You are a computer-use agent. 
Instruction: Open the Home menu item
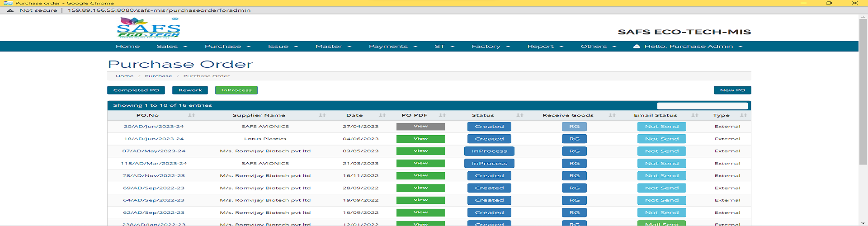127,47
